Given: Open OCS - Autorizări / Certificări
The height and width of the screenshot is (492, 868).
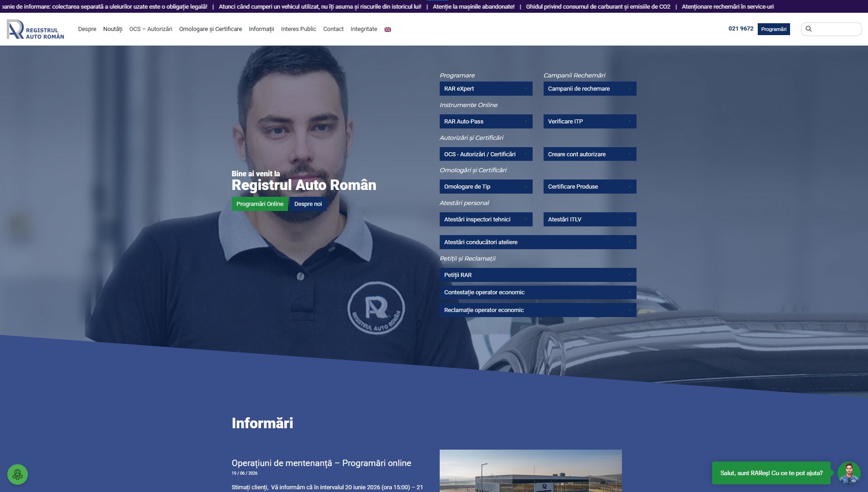Looking at the screenshot, I should coord(486,154).
